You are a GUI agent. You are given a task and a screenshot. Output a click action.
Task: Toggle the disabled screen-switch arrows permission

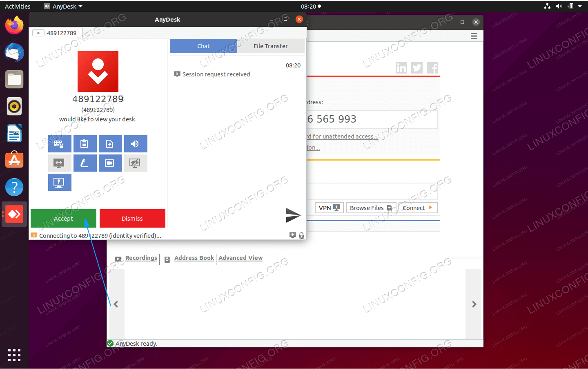coord(60,163)
